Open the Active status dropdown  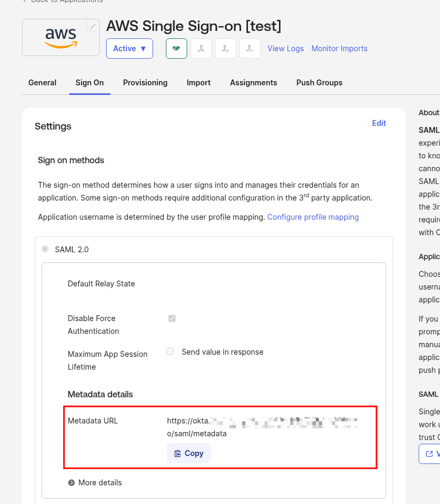pyautogui.click(x=130, y=49)
